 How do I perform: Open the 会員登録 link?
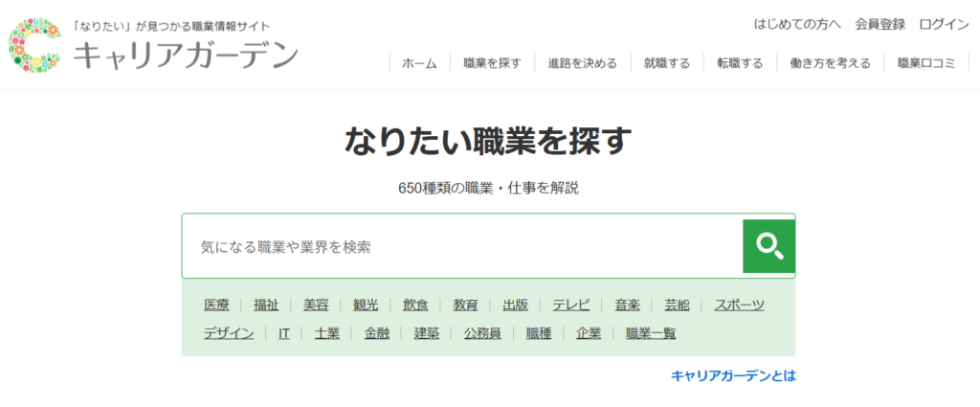[x=880, y=24]
